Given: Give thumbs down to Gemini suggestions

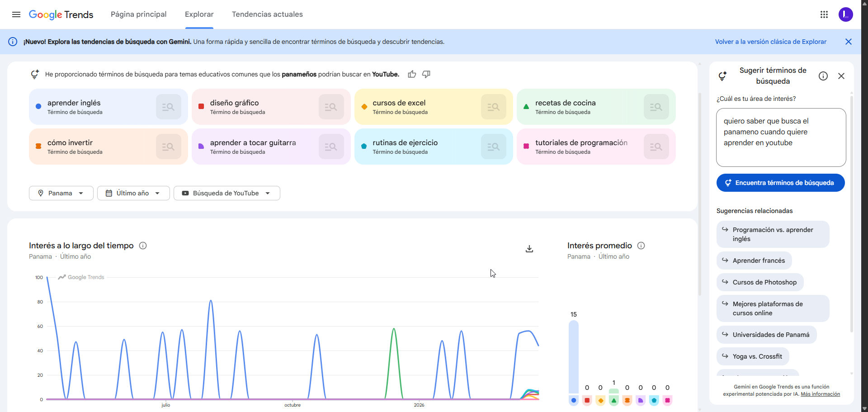Looking at the screenshot, I should coord(426,74).
